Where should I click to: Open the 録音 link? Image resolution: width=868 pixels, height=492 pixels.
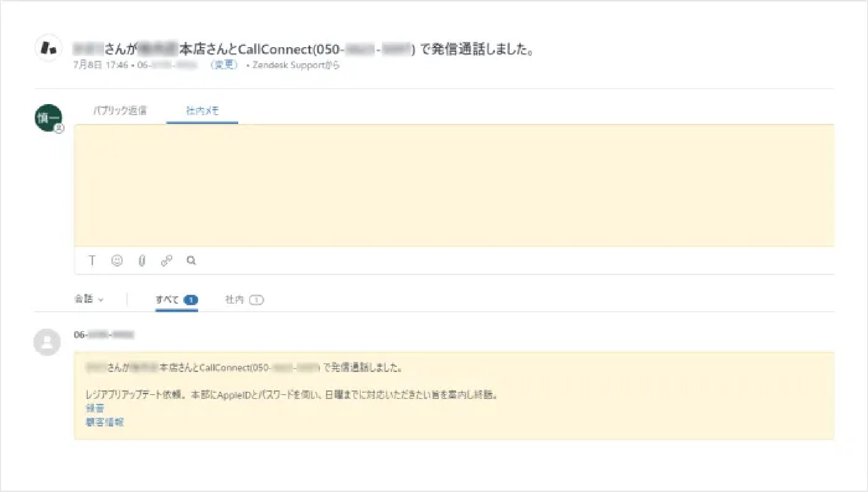pos(95,408)
